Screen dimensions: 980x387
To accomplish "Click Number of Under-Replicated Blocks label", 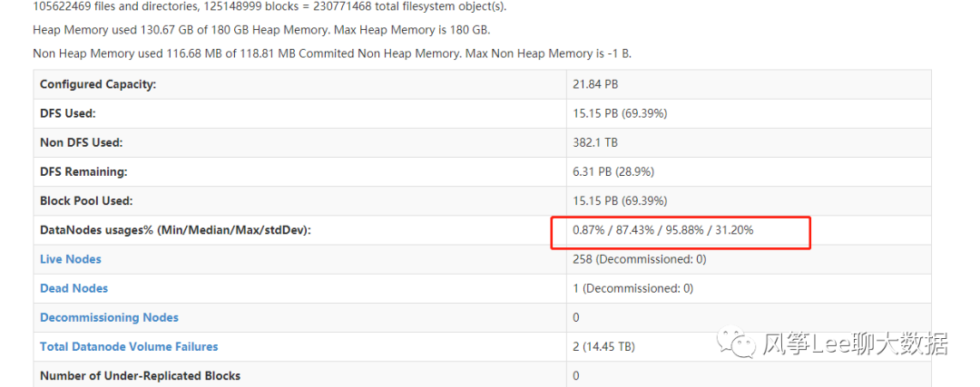I will click(x=140, y=375).
